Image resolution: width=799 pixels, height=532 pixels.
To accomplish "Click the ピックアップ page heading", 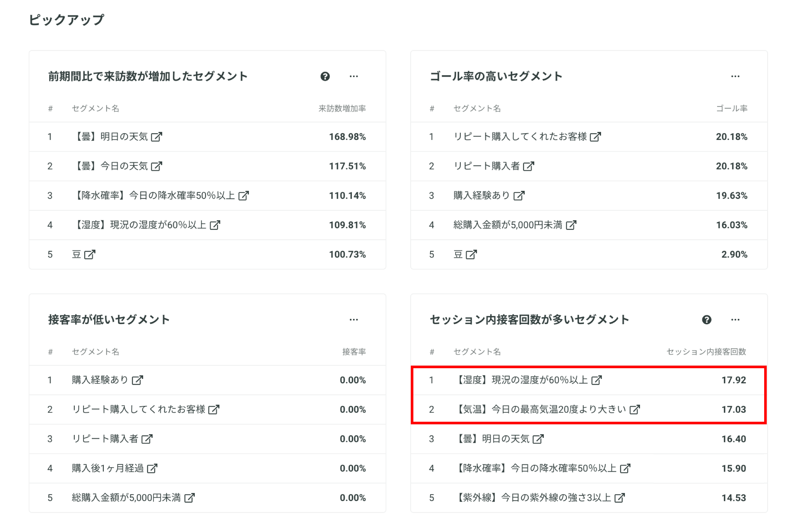I will 66,20.
